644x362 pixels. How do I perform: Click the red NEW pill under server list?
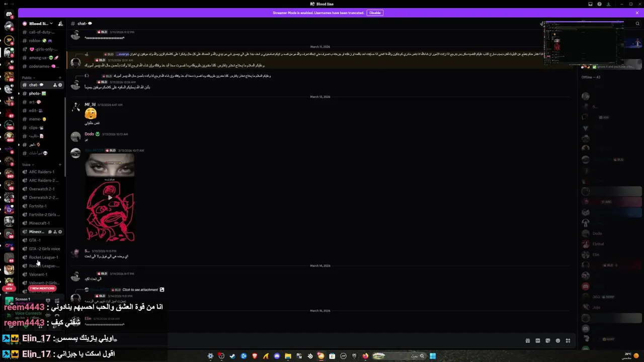(9, 289)
